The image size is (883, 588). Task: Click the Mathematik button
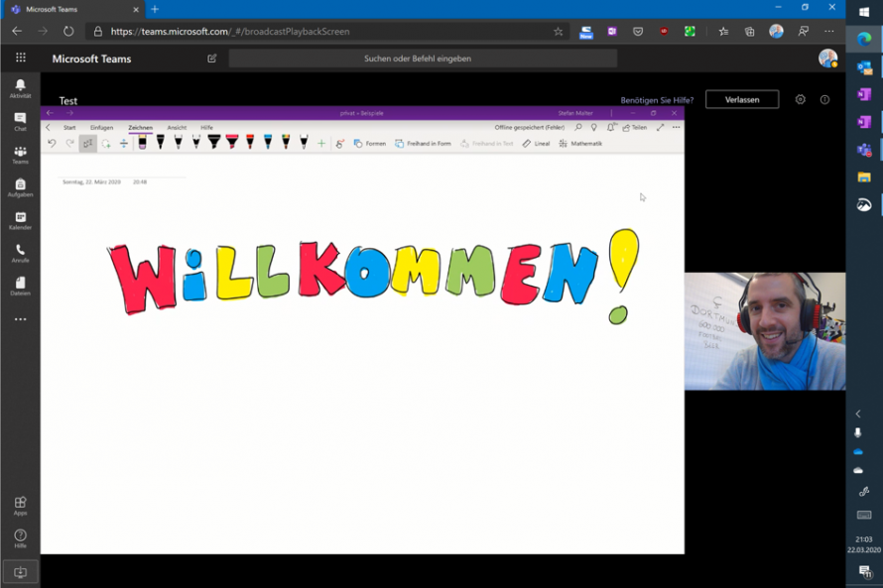pos(580,144)
